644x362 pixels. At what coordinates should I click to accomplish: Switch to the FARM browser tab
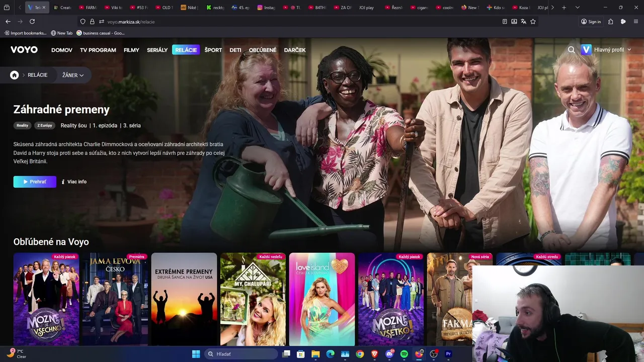pyautogui.click(x=87, y=8)
